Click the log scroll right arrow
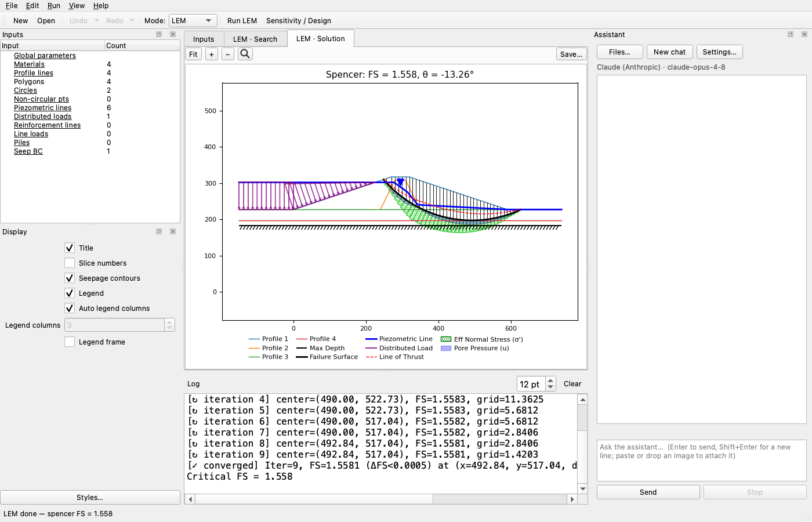This screenshot has height=522, width=812. tap(572, 499)
